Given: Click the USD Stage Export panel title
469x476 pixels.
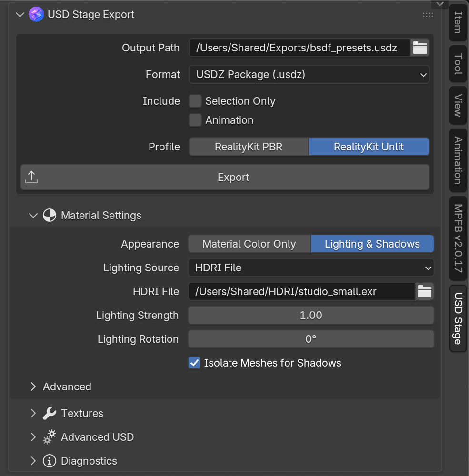Looking at the screenshot, I should 91,15.
